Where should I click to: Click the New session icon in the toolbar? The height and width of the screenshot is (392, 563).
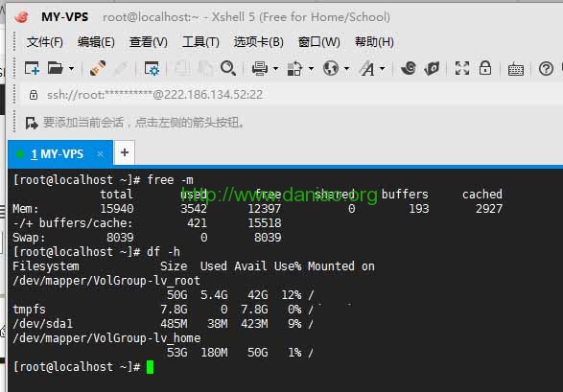(32, 68)
